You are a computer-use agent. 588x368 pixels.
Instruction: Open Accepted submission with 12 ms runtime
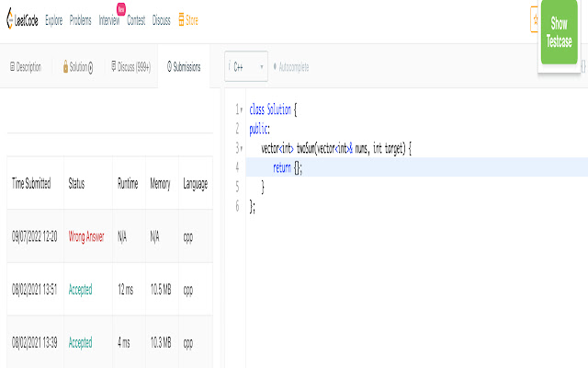tap(80, 290)
